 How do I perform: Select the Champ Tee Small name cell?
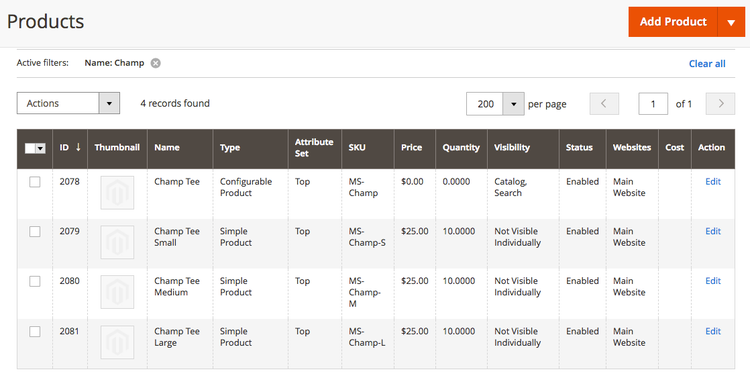[x=180, y=243]
